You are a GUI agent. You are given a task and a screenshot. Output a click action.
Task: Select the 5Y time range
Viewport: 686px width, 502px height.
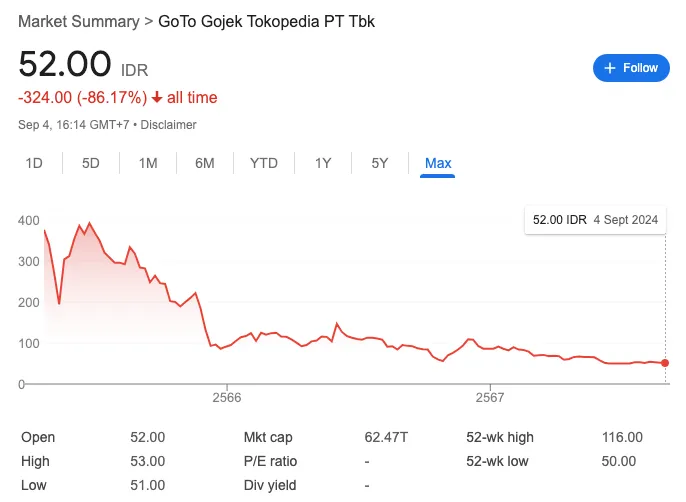point(380,163)
